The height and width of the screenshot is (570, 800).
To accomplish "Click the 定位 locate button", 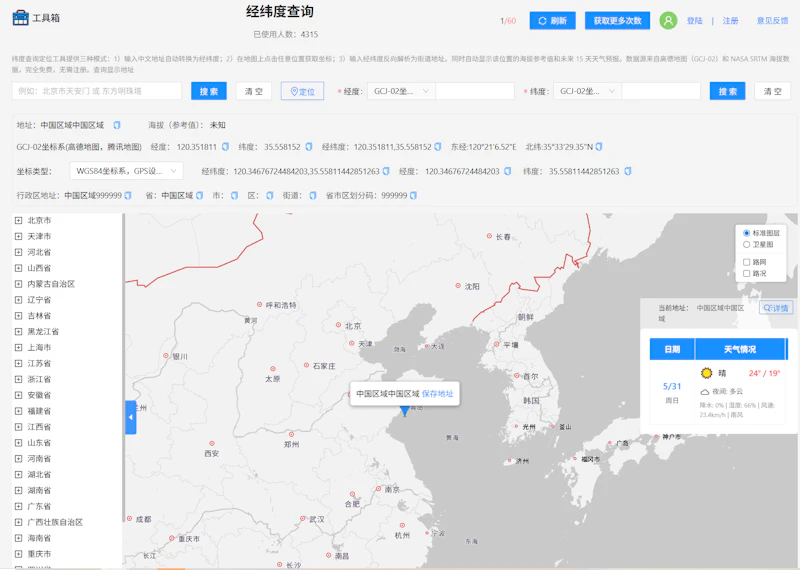I will coord(303,91).
